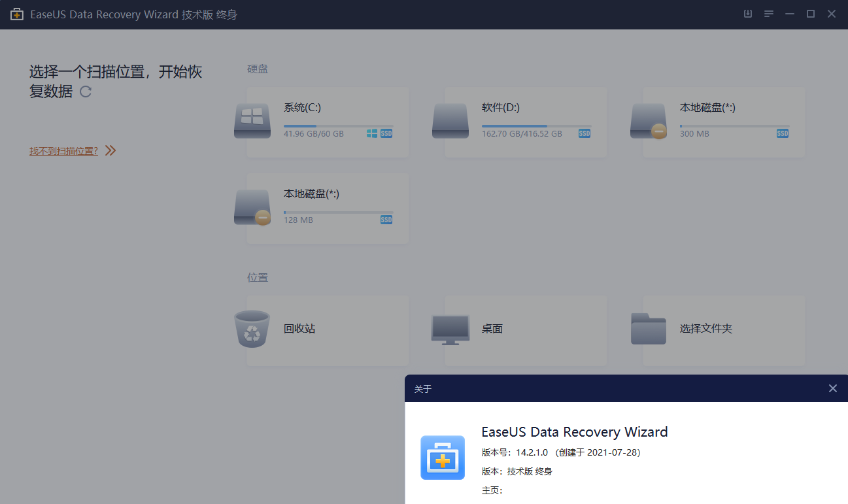Open the 找不到扫描位置? link

coord(63,151)
